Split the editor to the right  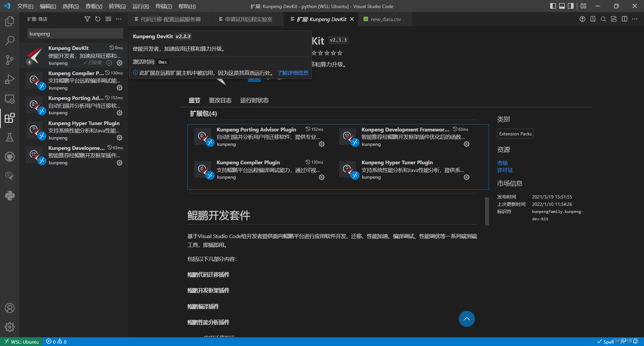[x=624, y=19]
